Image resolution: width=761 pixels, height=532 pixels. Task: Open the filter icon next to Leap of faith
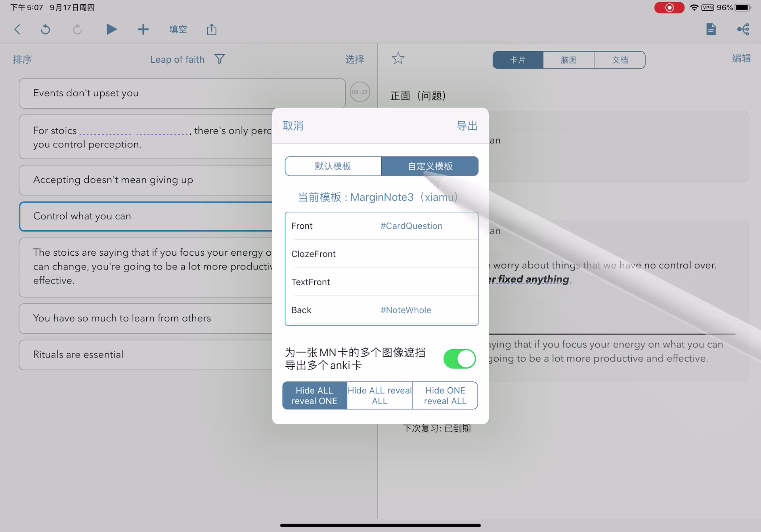click(220, 59)
